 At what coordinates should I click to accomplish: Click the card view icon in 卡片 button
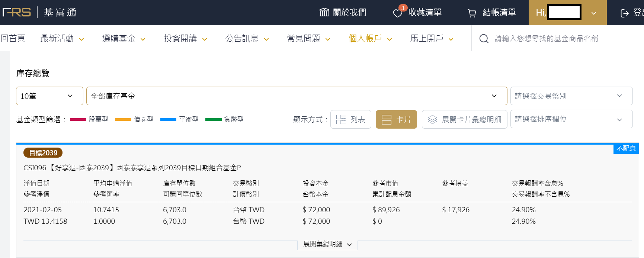387,119
